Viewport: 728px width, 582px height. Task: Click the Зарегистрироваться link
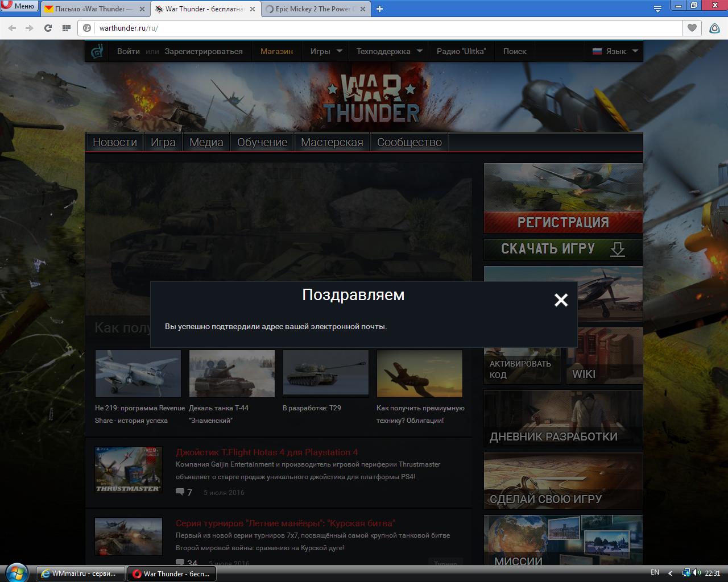pyautogui.click(x=204, y=51)
